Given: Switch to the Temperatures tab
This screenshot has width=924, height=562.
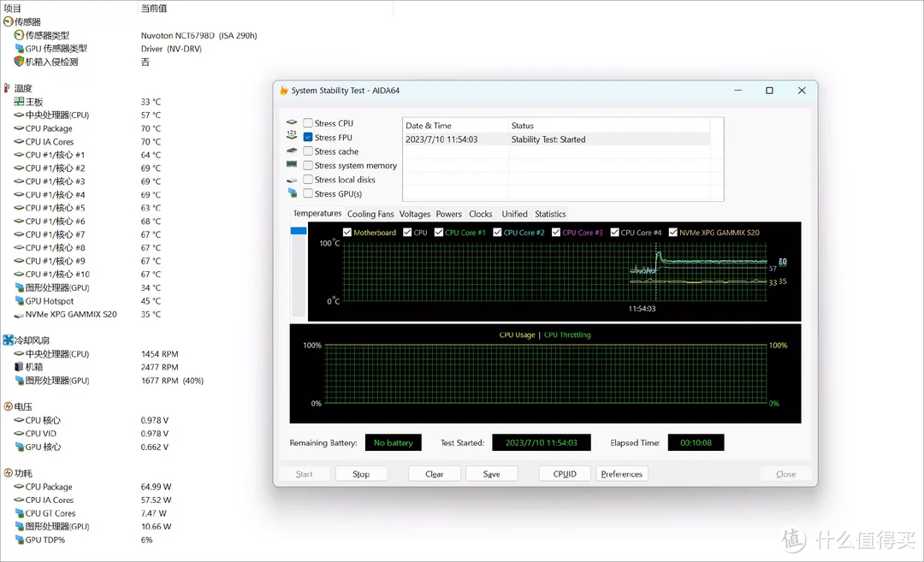Looking at the screenshot, I should [317, 213].
